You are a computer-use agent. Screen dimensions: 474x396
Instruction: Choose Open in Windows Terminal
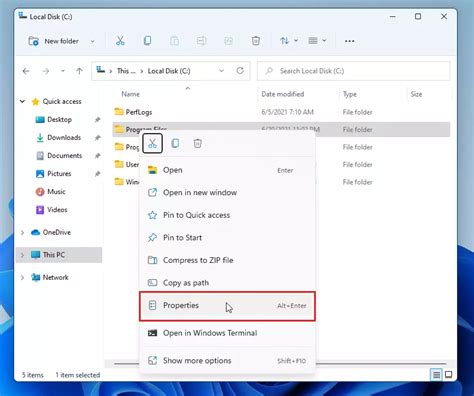click(227, 333)
